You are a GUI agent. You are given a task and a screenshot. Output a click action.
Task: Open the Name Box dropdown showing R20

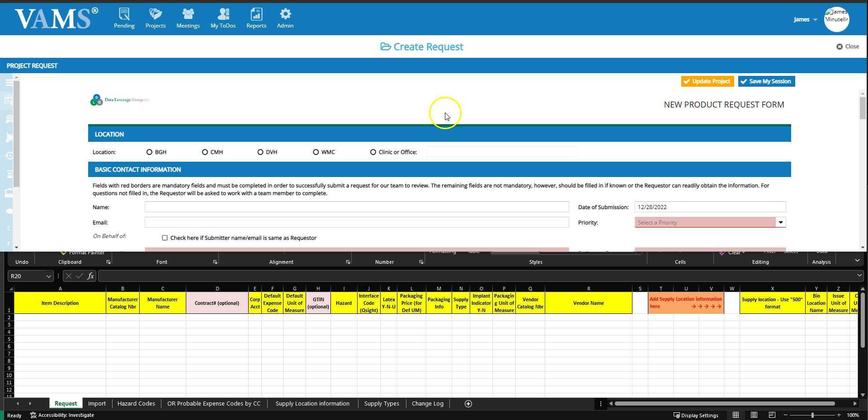click(48, 276)
